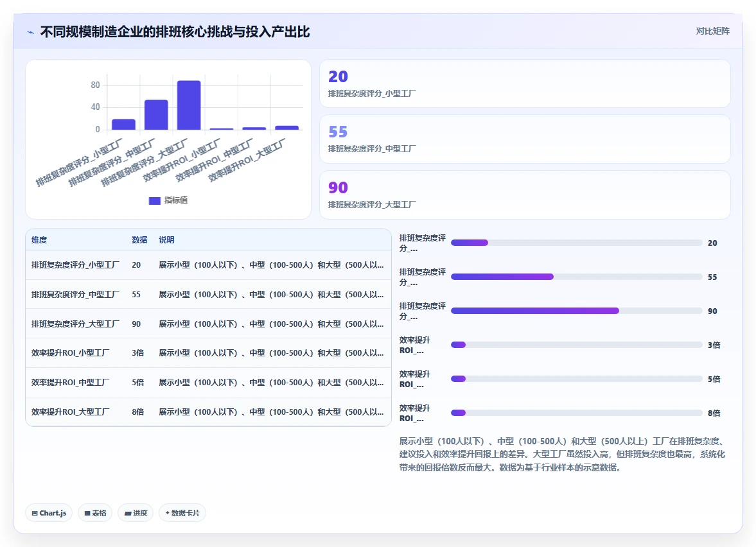Select table row 排班复杂度评分_小型工厂
Screen dimensions: 756x547
pos(208,265)
